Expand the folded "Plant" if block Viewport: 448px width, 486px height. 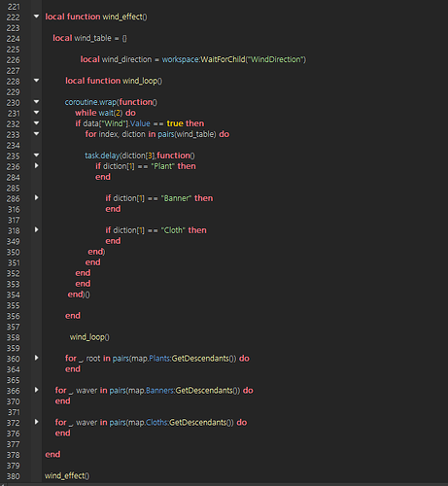[x=36, y=165]
